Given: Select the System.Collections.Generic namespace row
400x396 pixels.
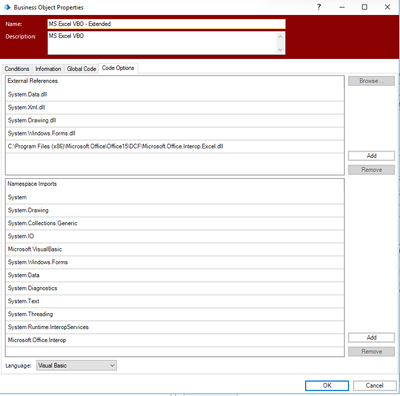Looking at the screenshot, I should 175,223.
